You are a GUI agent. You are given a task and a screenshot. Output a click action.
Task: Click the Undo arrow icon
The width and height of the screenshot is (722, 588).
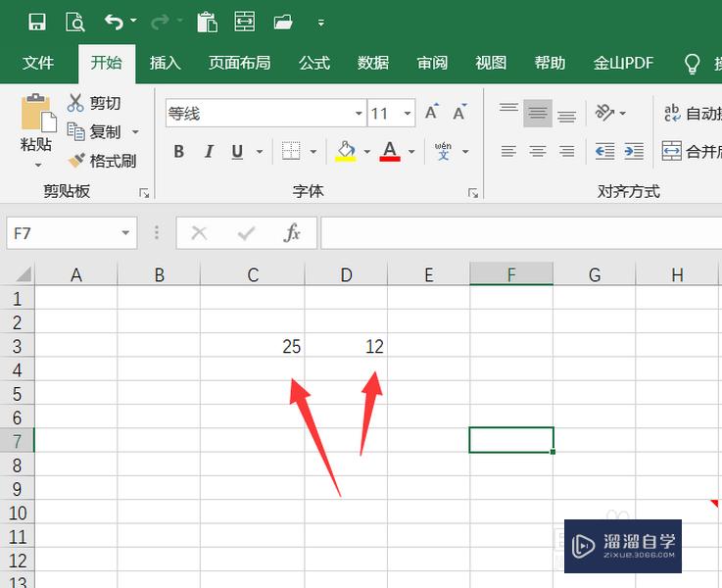click(x=114, y=22)
